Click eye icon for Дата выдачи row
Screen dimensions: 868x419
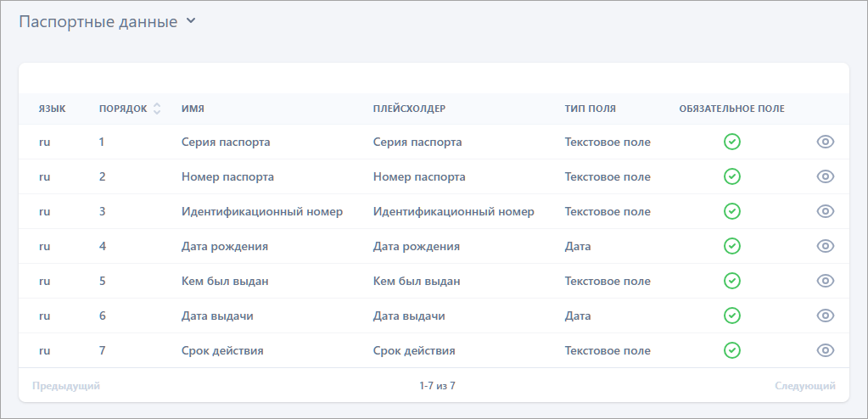[825, 316]
